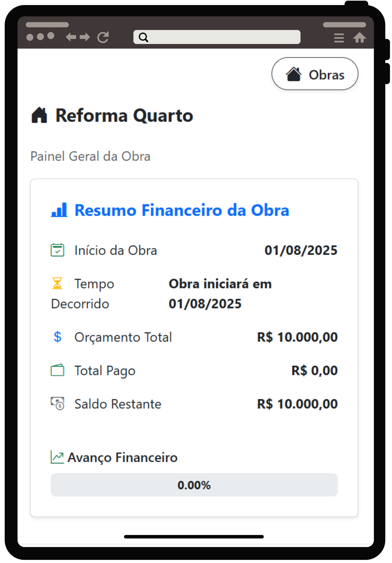Click the calendar icon for Início da Obra
This screenshot has width=392, height=563.
(x=57, y=250)
